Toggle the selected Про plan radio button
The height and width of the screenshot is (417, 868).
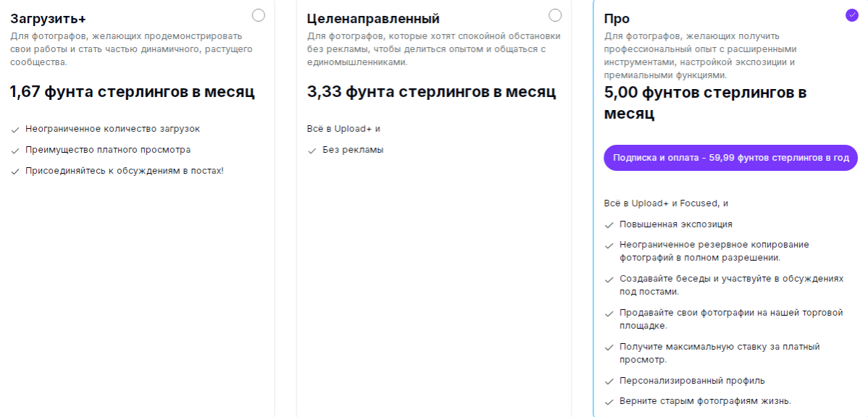(x=851, y=15)
